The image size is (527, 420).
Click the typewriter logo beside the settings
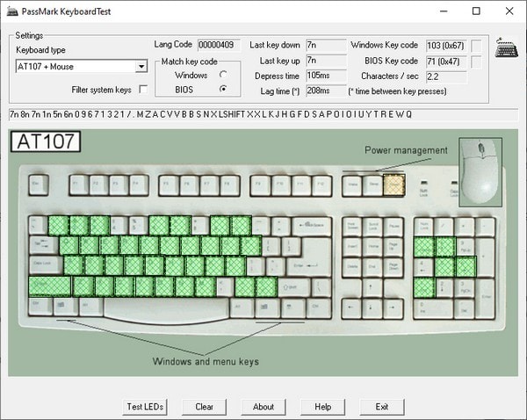pos(506,47)
